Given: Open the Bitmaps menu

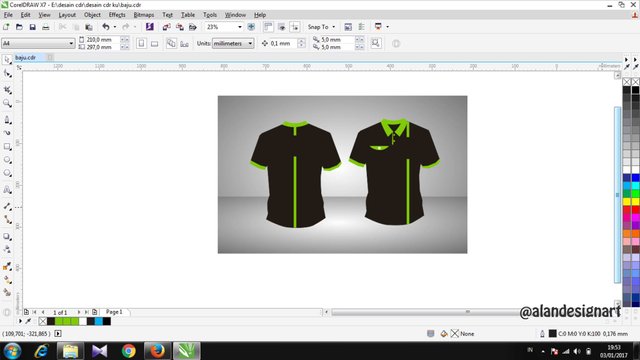Looking at the screenshot, I should pos(144,15).
